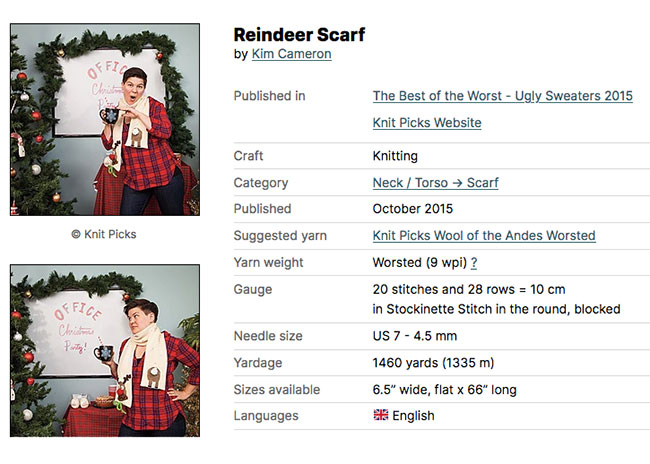Click the © Knit Picks photo caption
This screenshot has width=650, height=464.
coord(104,234)
